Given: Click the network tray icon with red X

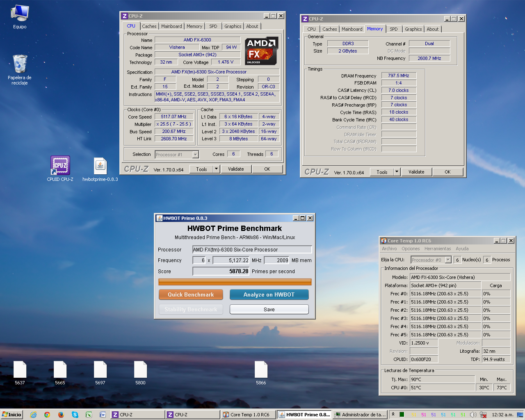Looking at the screenshot, I should 483,415.
